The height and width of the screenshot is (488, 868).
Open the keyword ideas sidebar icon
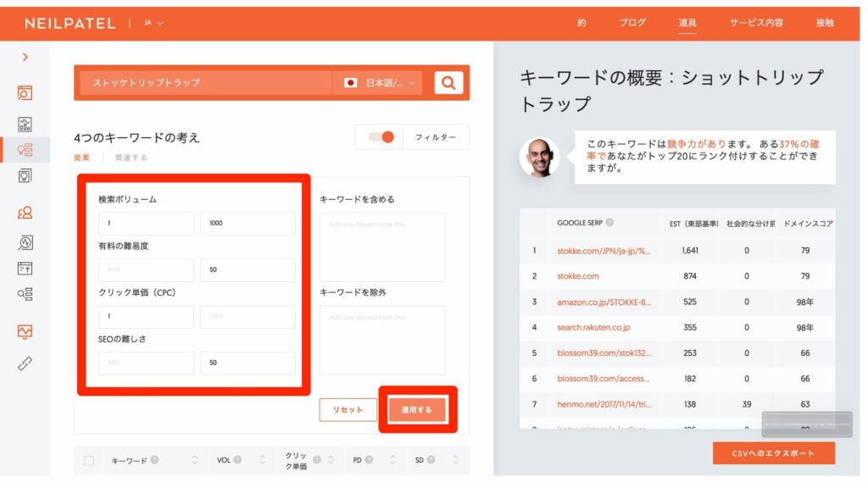pyautogui.click(x=25, y=150)
